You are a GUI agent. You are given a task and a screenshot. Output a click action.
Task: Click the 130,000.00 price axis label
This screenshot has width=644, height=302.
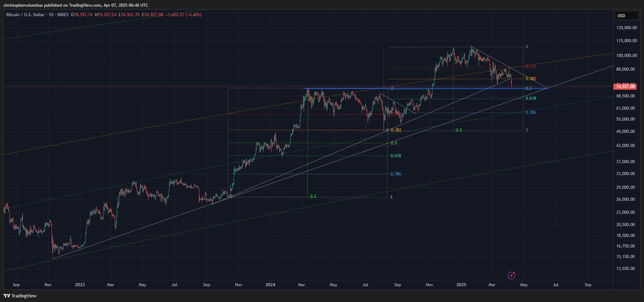[626, 28]
